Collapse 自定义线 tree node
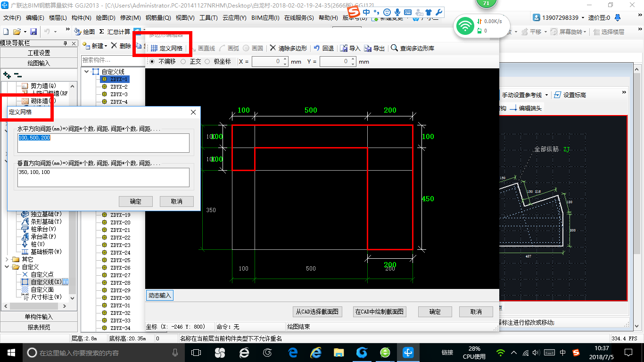The height and width of the screenshot is (362, 644). [x=87, y=72]
